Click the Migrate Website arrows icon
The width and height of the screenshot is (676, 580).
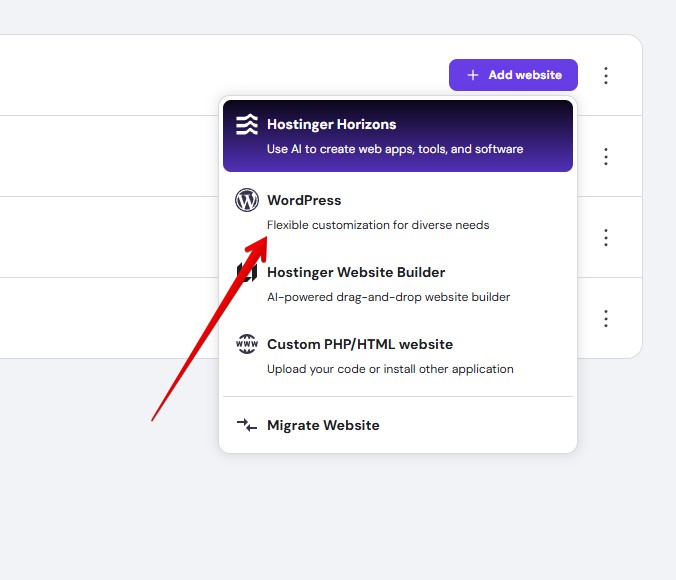pos(247,425)
